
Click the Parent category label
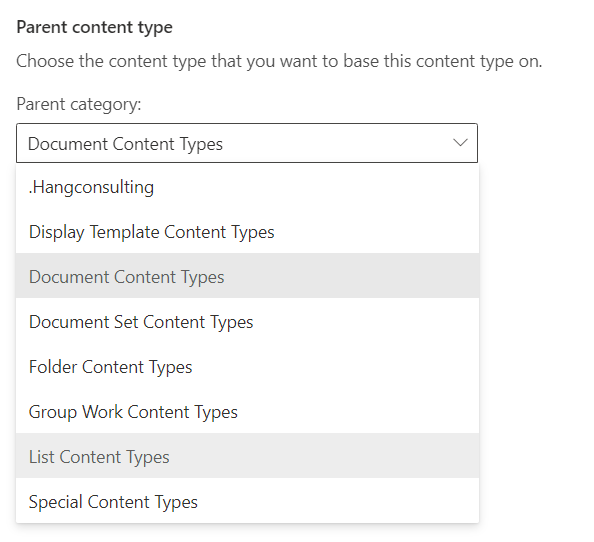point(79,104)
